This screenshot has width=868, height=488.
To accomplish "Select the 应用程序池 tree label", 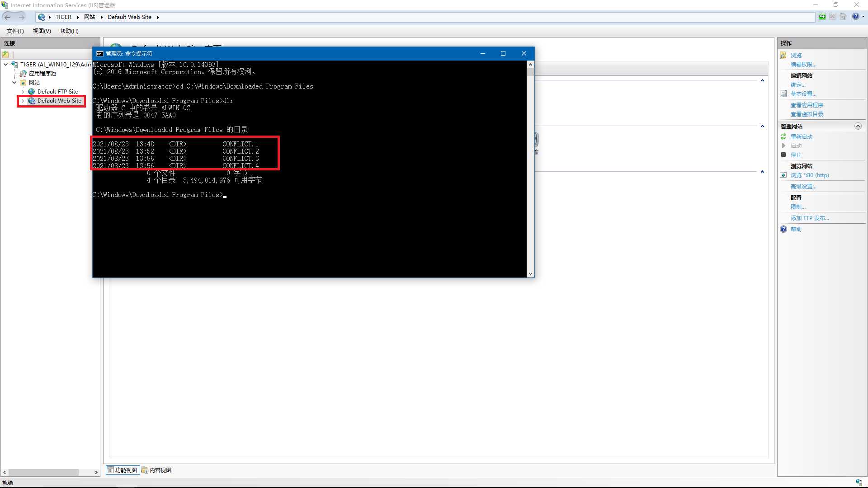I will point(42,74).
